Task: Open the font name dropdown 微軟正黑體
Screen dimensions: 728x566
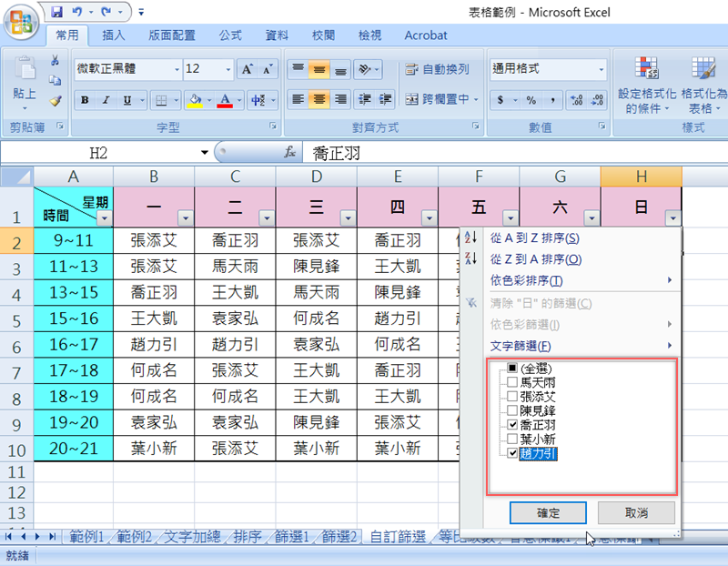Action: click(x=175, y=69)
